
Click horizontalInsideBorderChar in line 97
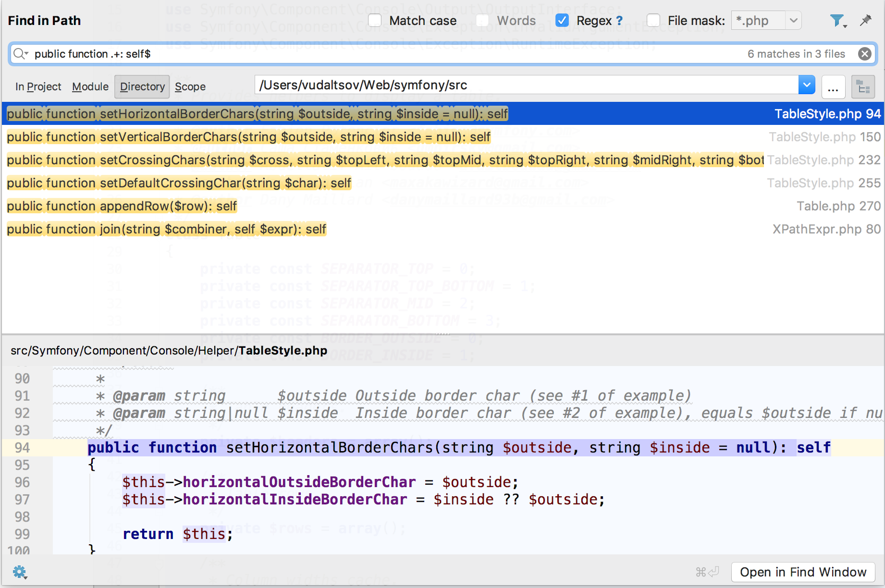pos(295,500)
